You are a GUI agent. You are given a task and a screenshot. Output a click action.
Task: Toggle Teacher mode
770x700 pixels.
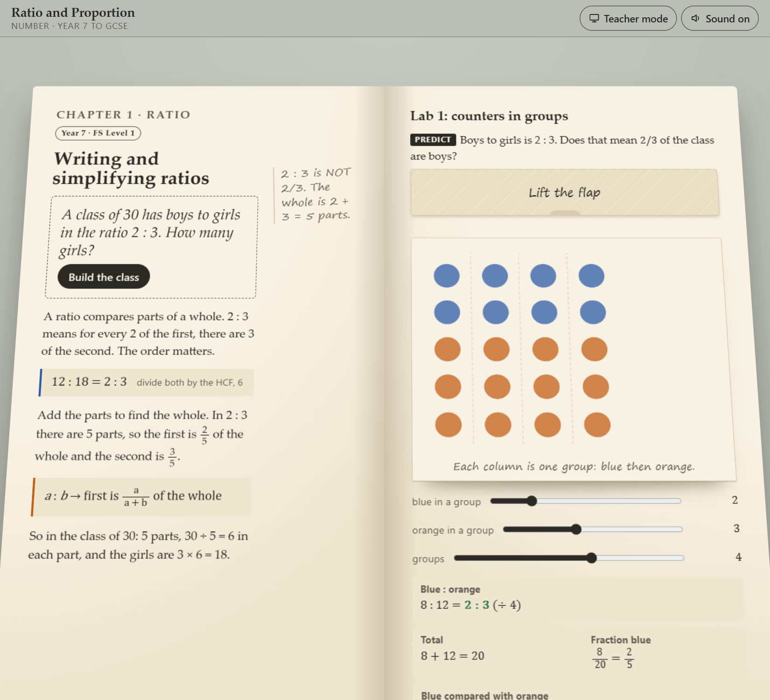click(628, 19)
